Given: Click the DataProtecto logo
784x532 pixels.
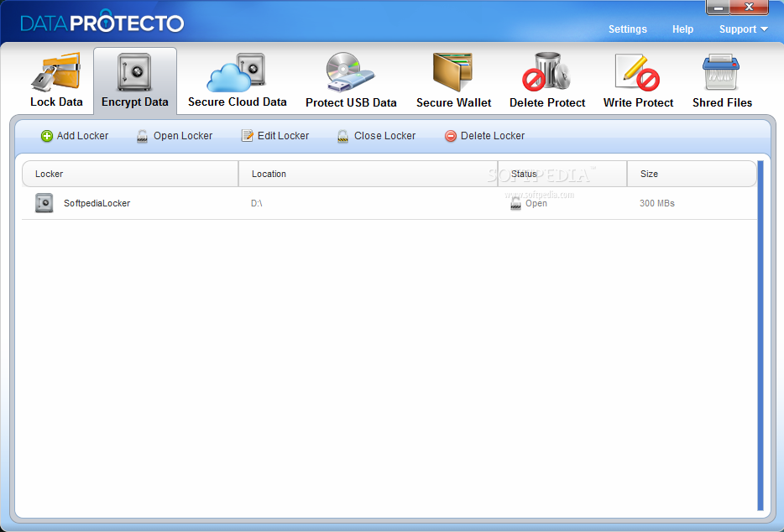Looking at the screenshot, I should (102, 22).
